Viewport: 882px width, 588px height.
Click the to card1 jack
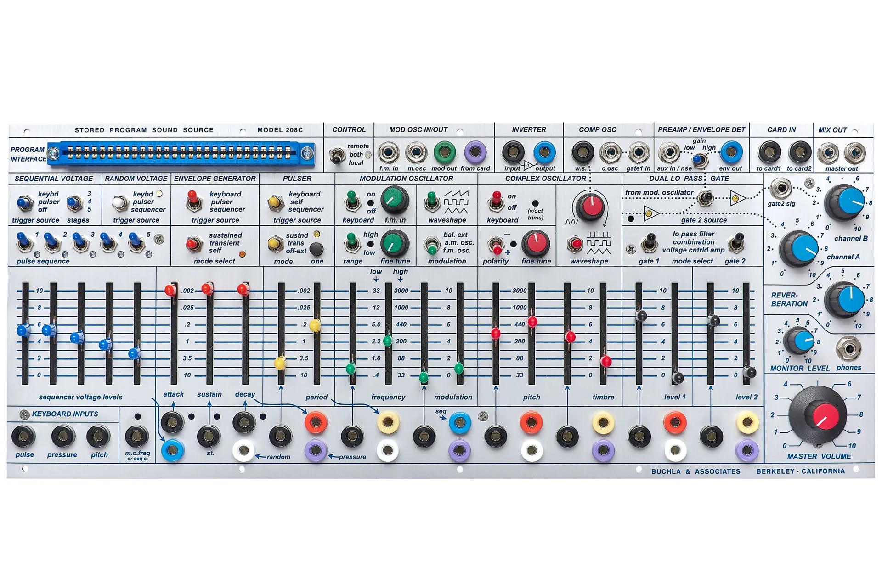coord(769,152)
